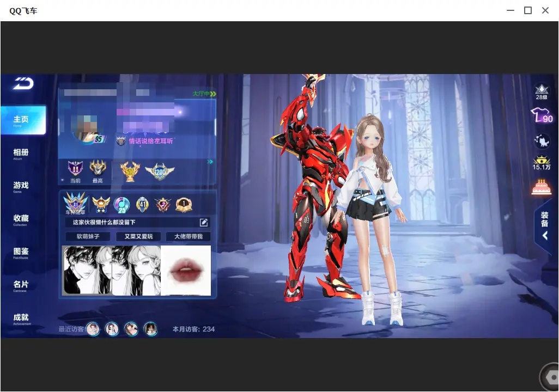
Task: Expand the 装备 equipment side panel
Action: (544, 226)
